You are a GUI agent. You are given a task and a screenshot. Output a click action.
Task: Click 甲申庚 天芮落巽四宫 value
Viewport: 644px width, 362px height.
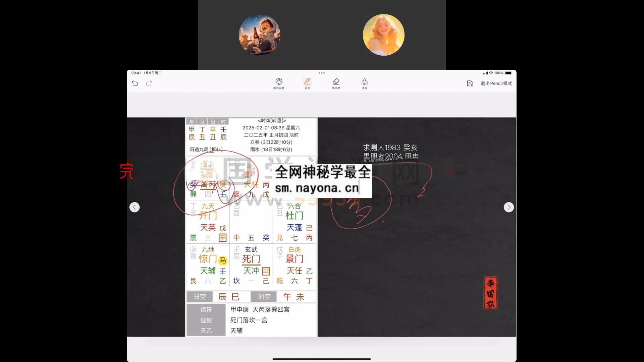tap(260, 309)
